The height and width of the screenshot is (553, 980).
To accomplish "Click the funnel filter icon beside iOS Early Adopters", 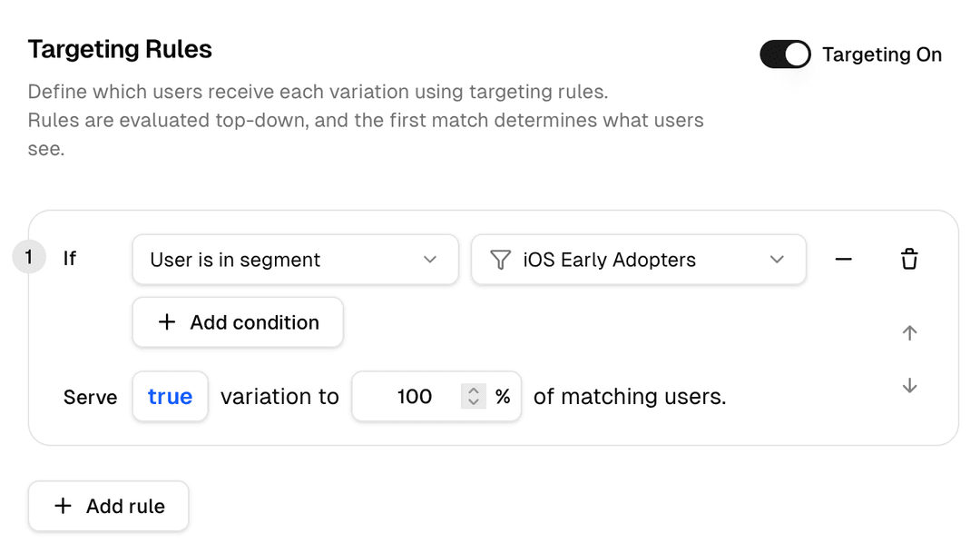I will pyautogui.click(x=500, y=260).
